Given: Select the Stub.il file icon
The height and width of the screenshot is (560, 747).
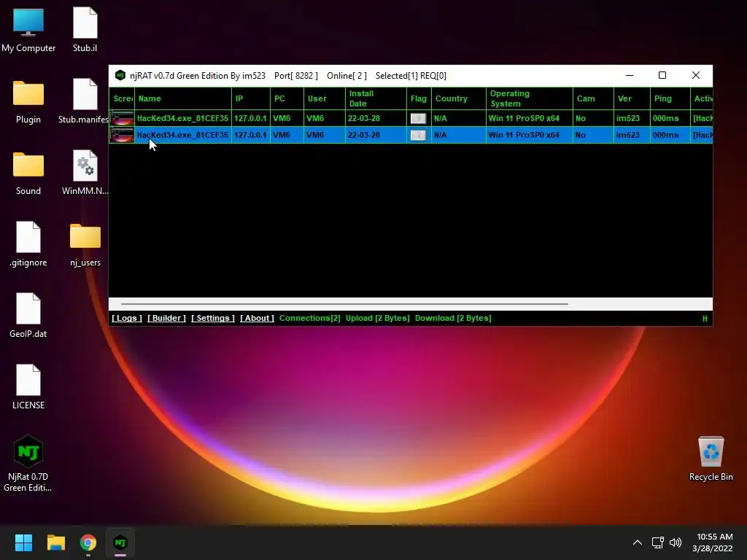Looking at the screenshot, I should point(85,30).
